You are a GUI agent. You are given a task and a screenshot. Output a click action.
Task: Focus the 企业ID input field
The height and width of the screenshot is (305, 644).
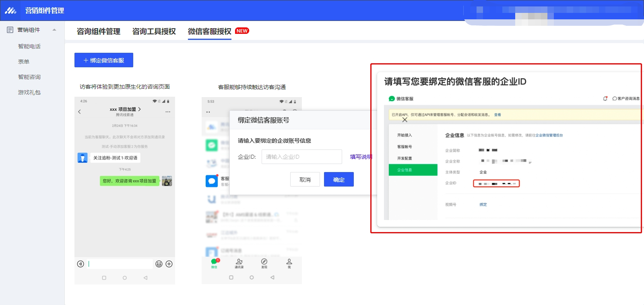tap(302, 157)
